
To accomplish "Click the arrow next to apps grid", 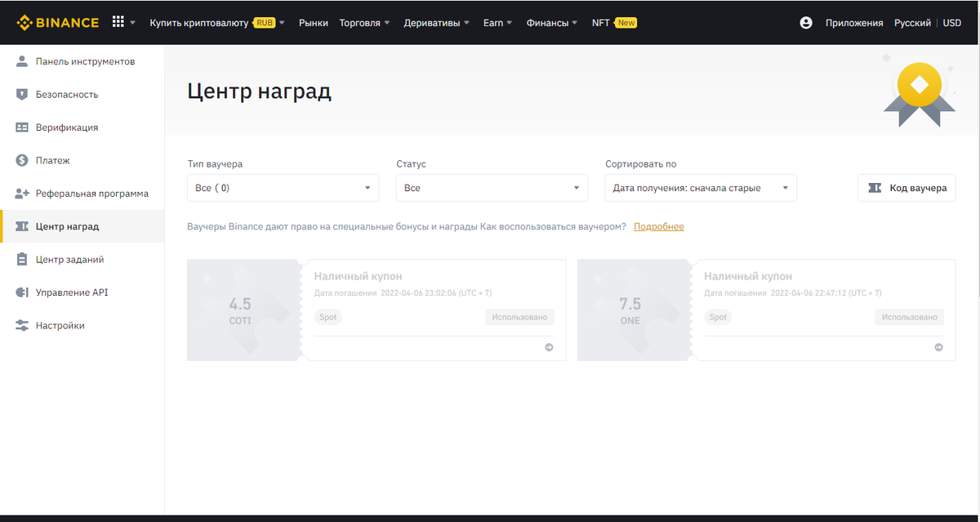I will tap(132, 23).
